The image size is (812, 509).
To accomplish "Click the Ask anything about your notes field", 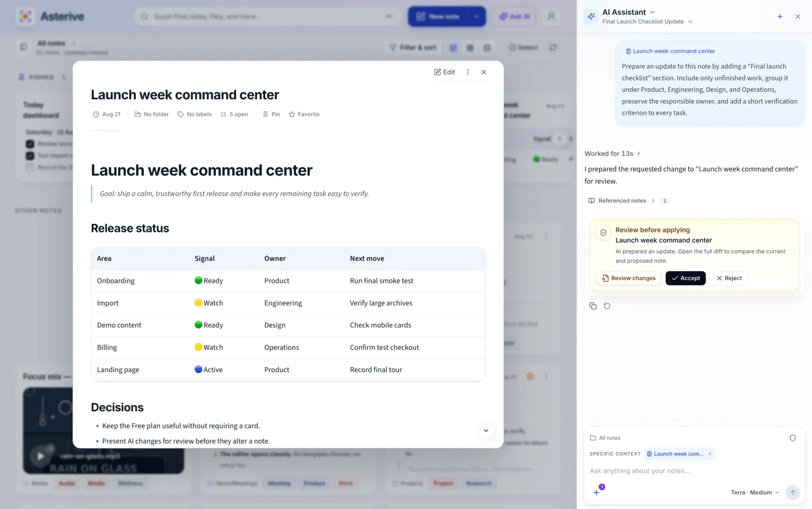I will pyautogui.click(x=694, y=471).
